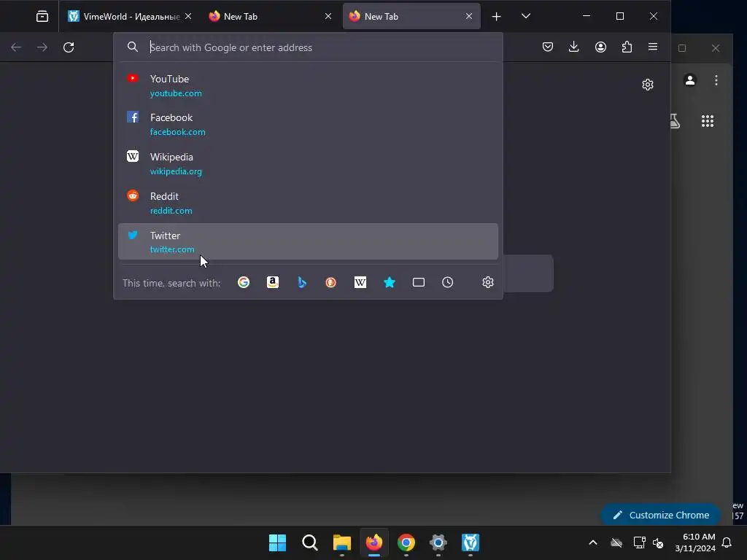747x560 pixels.
Task: Search this time with Google
Action: tap(244, 282)
